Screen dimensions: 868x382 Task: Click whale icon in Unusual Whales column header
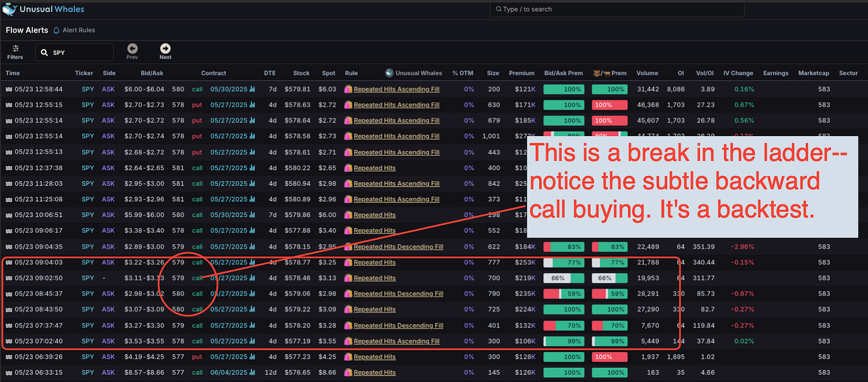389,73
